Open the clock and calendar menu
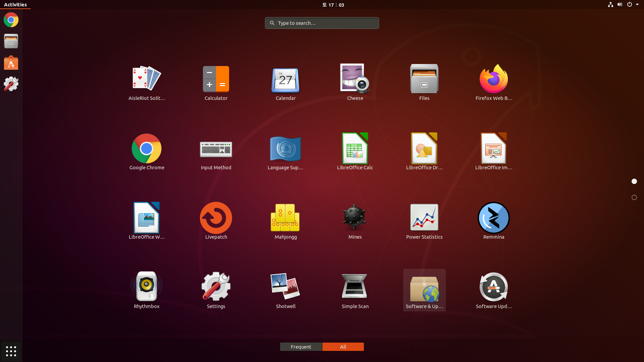 333,5
